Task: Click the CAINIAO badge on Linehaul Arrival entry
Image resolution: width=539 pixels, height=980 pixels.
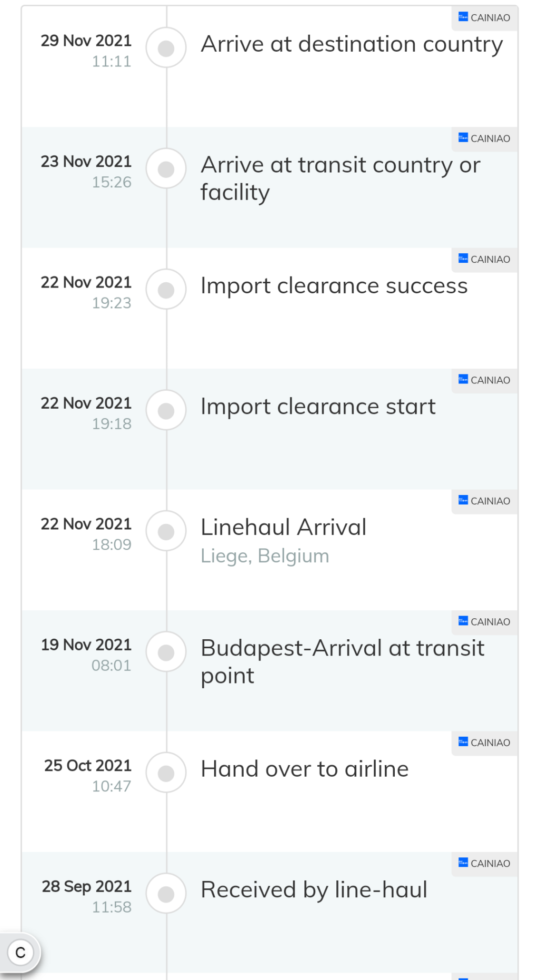Action: (x=484, y=501)
